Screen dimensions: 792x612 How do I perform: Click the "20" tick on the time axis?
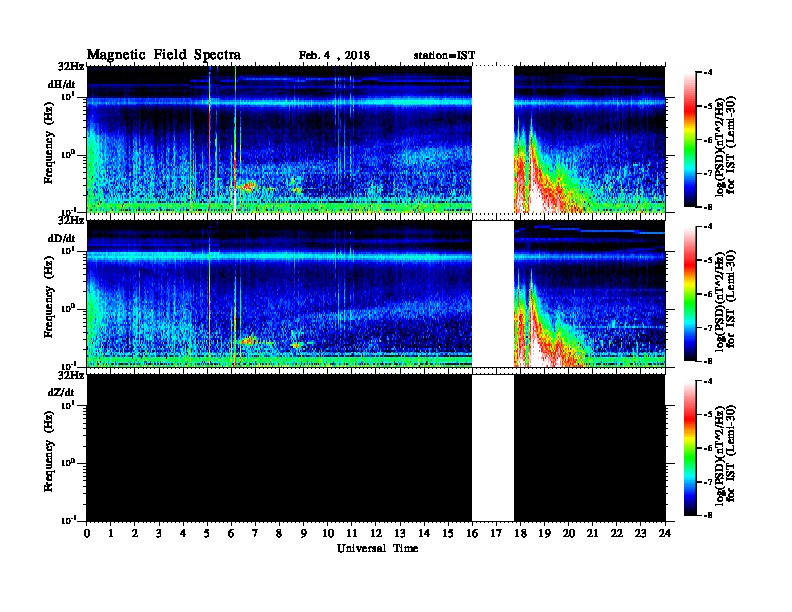pos(568,533)
